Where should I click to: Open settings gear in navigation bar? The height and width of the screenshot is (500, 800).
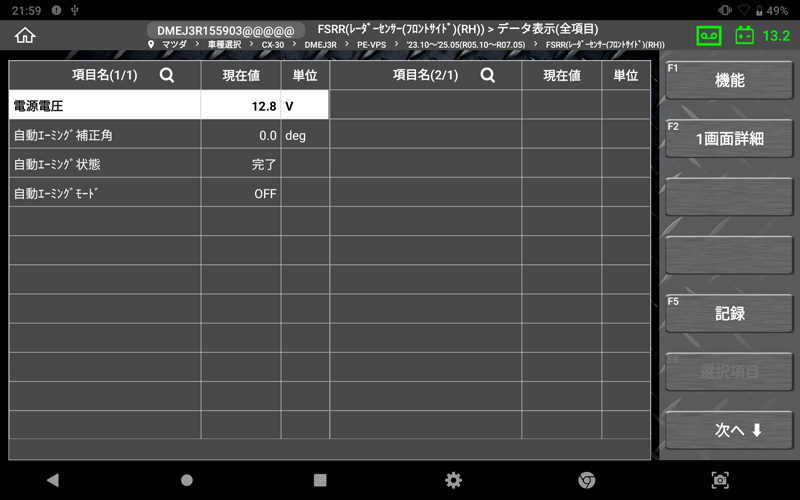pyautogui.click(x=453, y=480)
